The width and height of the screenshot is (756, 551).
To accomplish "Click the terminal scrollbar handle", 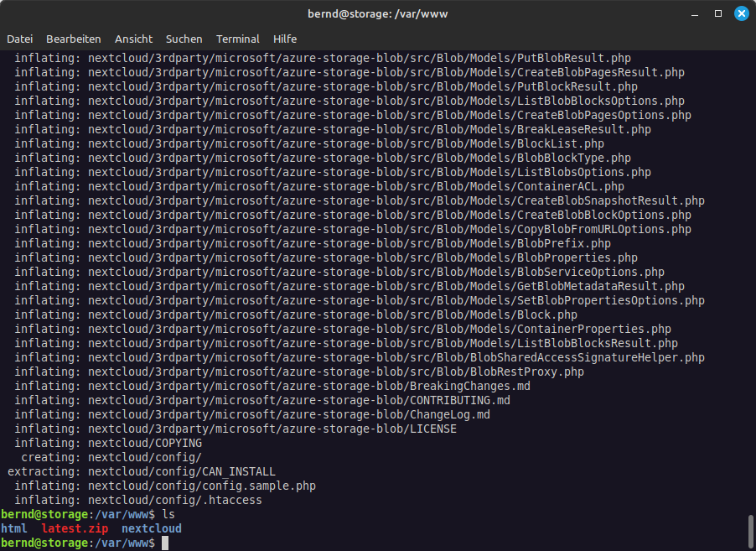I will coord(751,533).
